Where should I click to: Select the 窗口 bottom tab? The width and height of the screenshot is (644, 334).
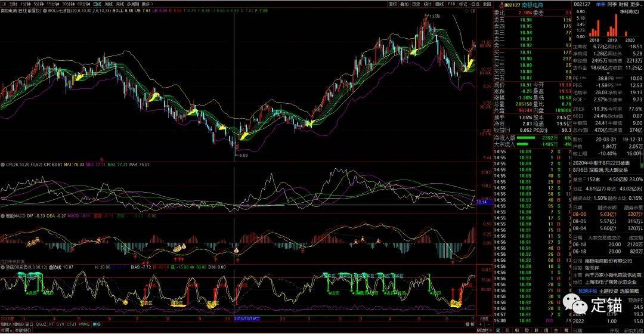29,324
